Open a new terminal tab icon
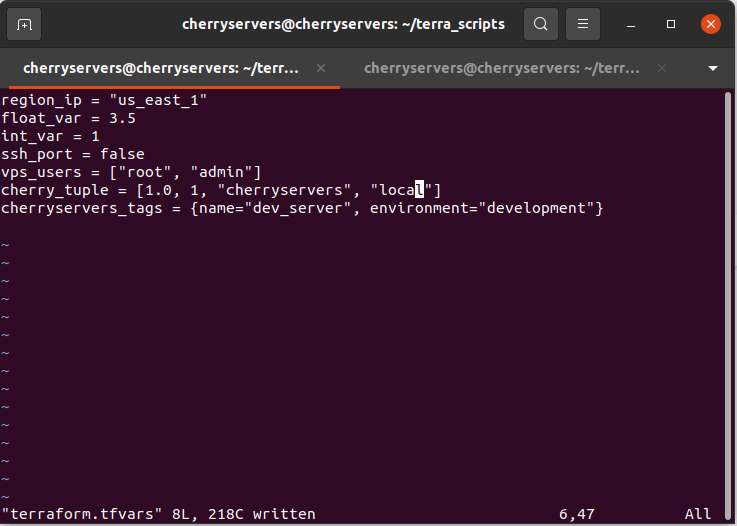This screenshot has width=737, height=526. pyautogui.click(x=25, y=24)
